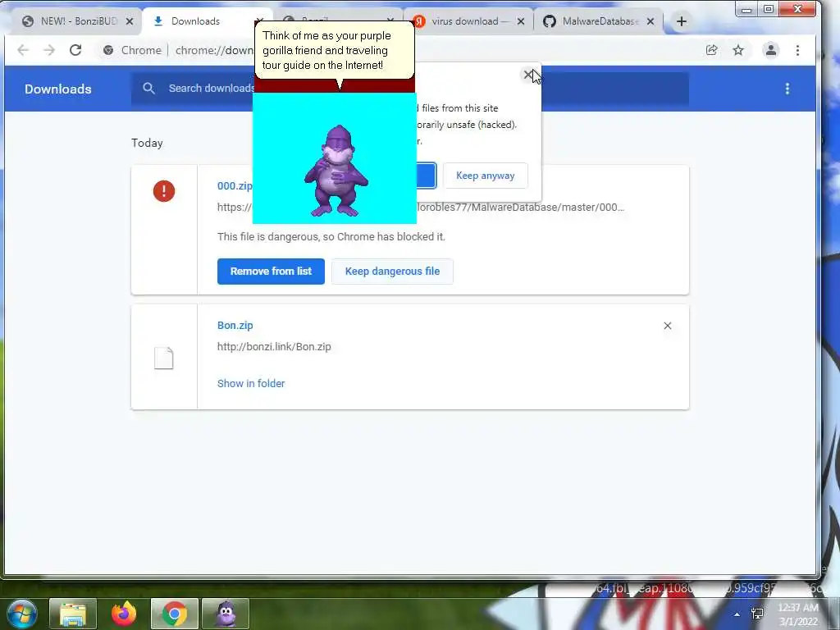The width and height of the screenshot is (840, 630).
Task: Click the search magnifier icon
Action: (x=149, y=89)
